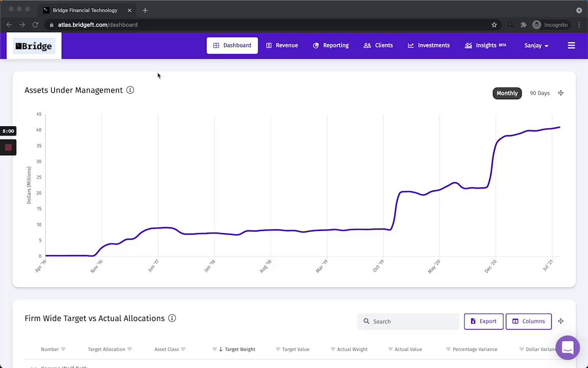
Task: Click the allocations Search field
Action: (x=408, y=321)
